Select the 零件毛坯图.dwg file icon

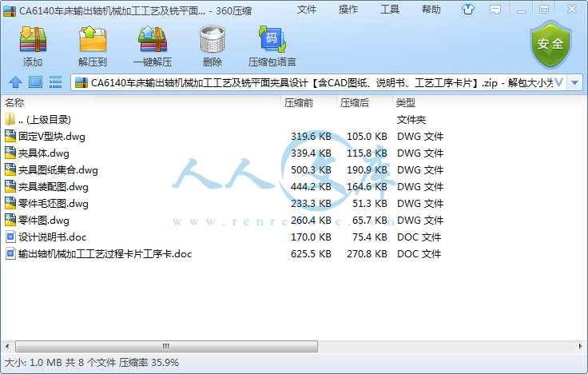tap(10, 203)
